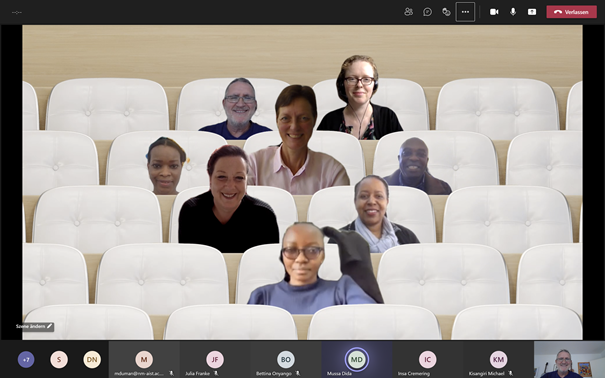Select Mussa Dida's active speaker tile
This screenshot has height=378, width=605.
click(x=357, y=359)
